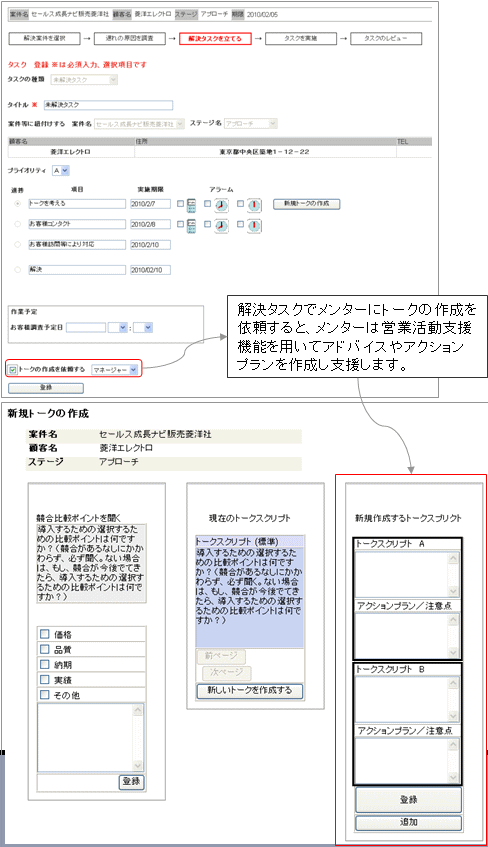Check the 価格 checkbox
Screen dimensions: 488x847
coord(45,634)
